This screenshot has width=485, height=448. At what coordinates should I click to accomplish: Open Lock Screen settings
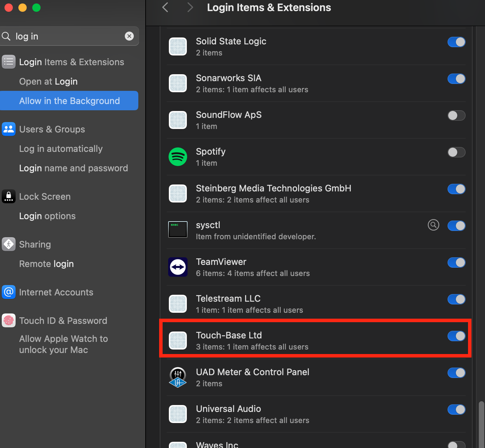point(69,197)
